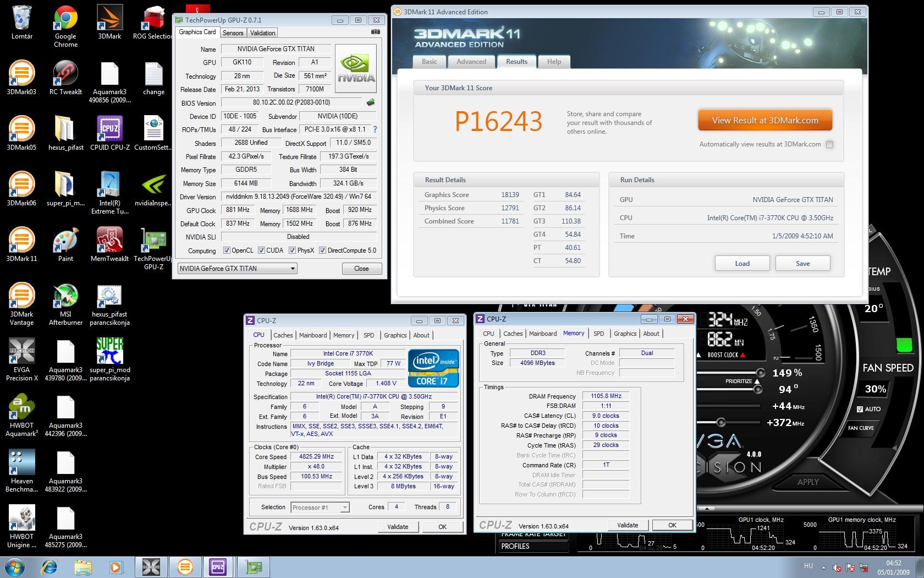
Task: Open the Help tab in 3DMark 11
Action: (554, 62)
